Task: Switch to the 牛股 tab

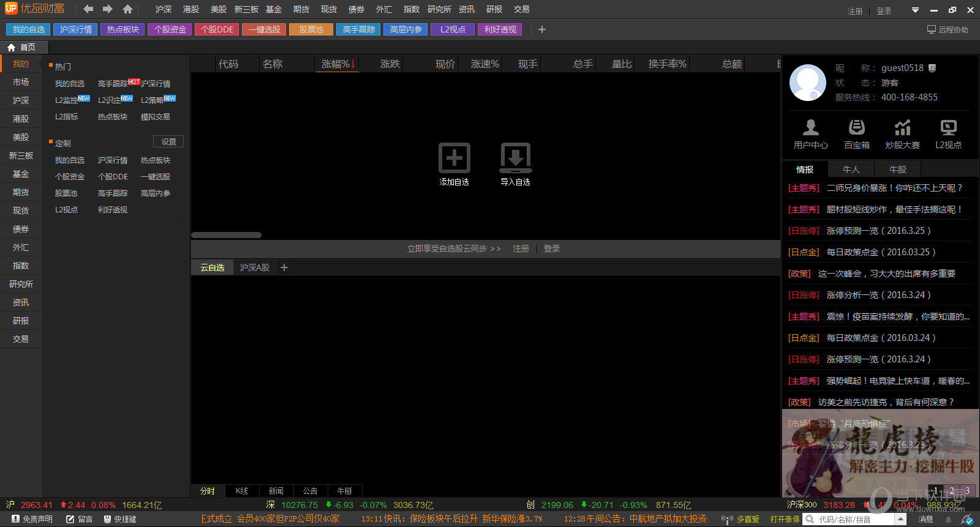Action: click(898, 170)
